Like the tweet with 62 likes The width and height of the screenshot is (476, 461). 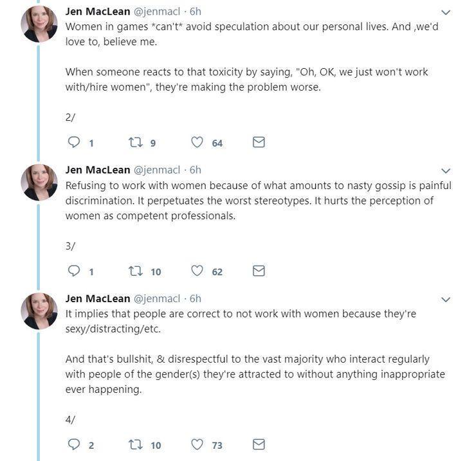click(x=197, y=271)
